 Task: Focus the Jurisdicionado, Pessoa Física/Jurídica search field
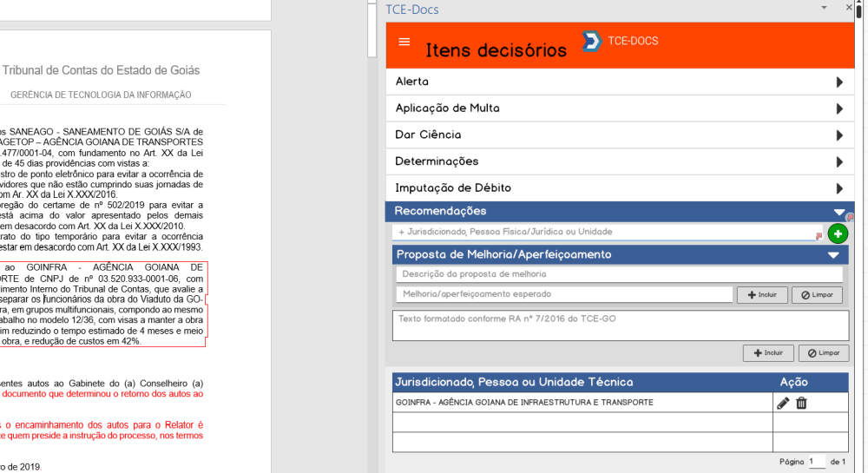point(603,233)
